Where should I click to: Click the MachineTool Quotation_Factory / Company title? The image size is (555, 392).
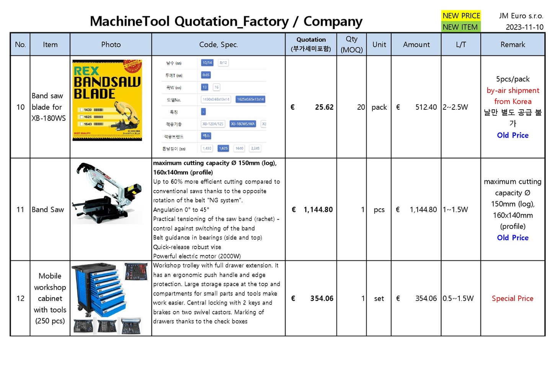tap(226, 21)
